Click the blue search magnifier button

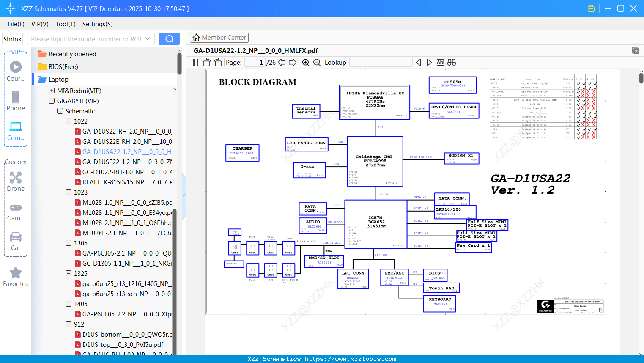tap(169, 39)
